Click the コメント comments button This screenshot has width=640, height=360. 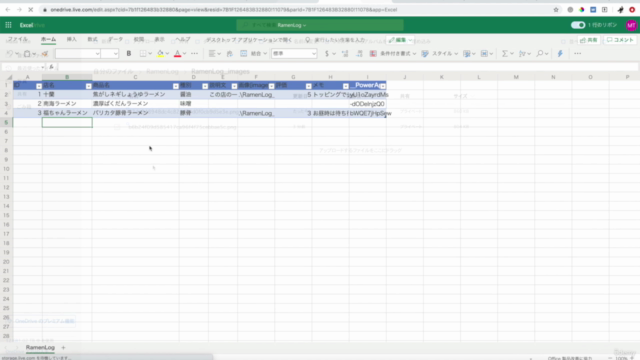tap(620, 40)
